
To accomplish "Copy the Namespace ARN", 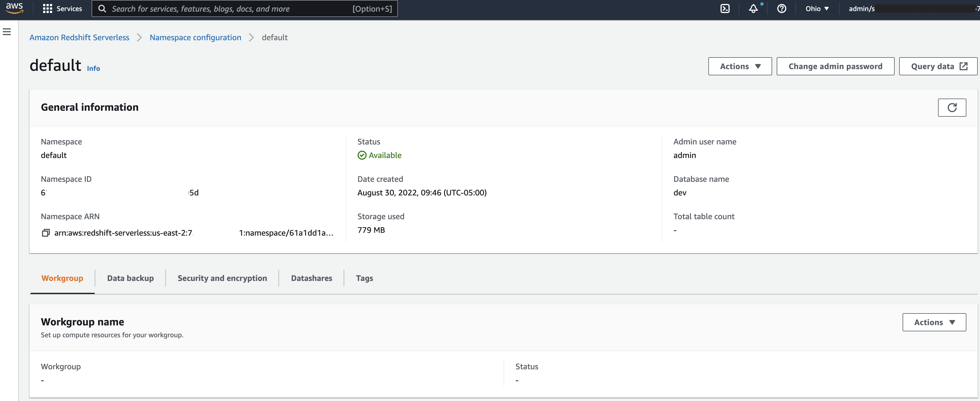I will pyautogui.click(x=46, y=233).
